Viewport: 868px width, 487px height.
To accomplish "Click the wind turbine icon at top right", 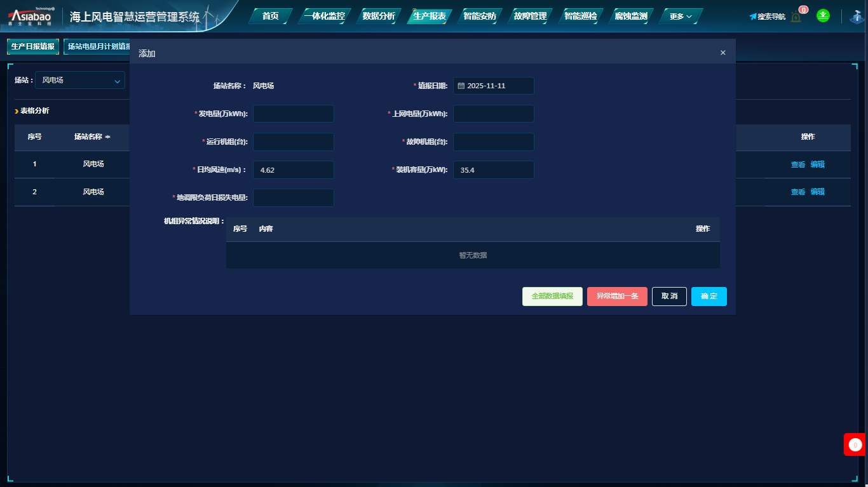I will (x=857, y=16).
